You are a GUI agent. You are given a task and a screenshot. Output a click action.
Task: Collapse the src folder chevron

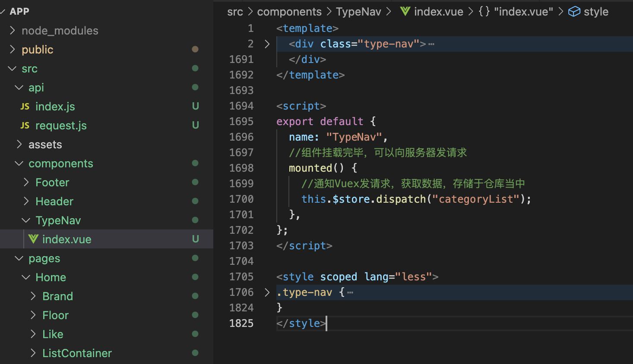pyautogui.click(x=12, y=69)
